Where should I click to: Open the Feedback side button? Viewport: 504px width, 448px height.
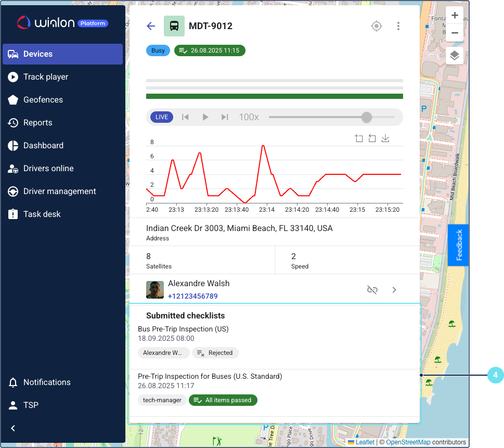point(458,245)
